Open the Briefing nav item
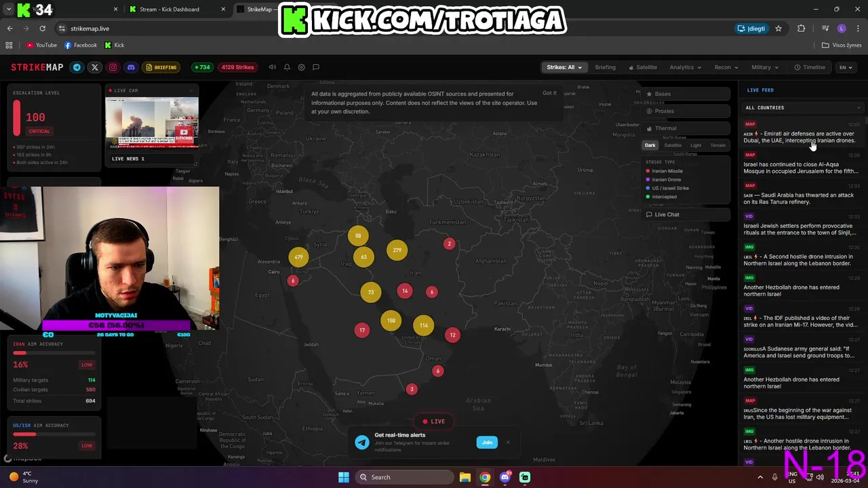 (x=606, y=67)
